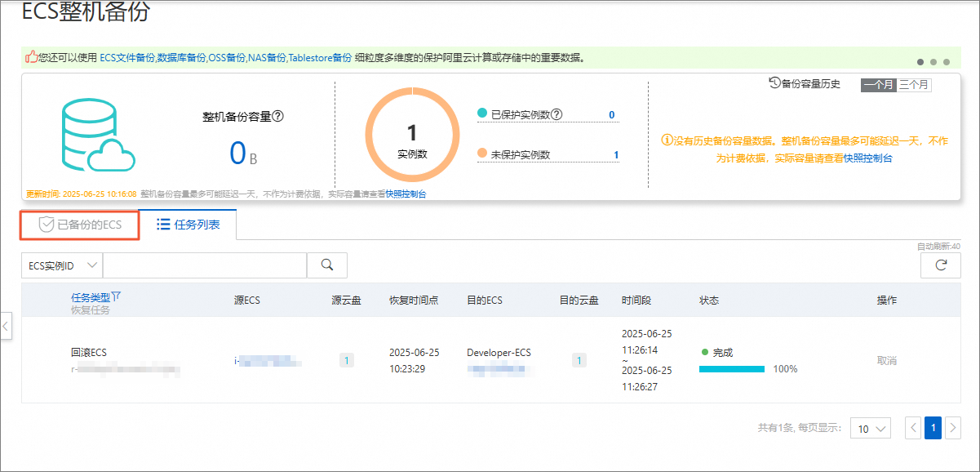The width and height of the screenshot is (980, 472).
Task: Click the help icon beside 已保护实例数
Action: [557, 114]
